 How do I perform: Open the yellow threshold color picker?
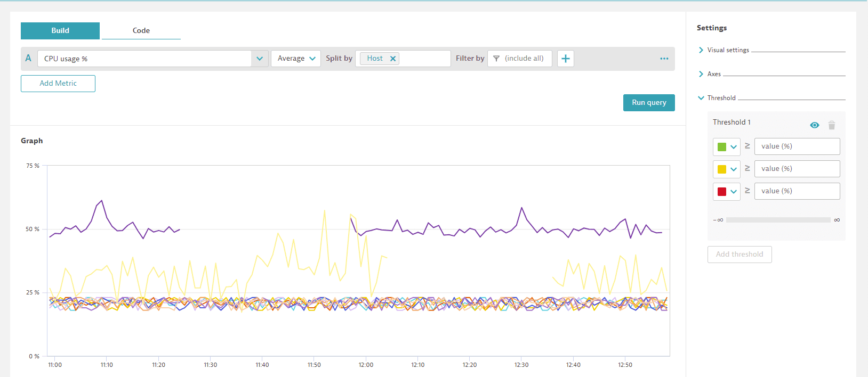726,169
